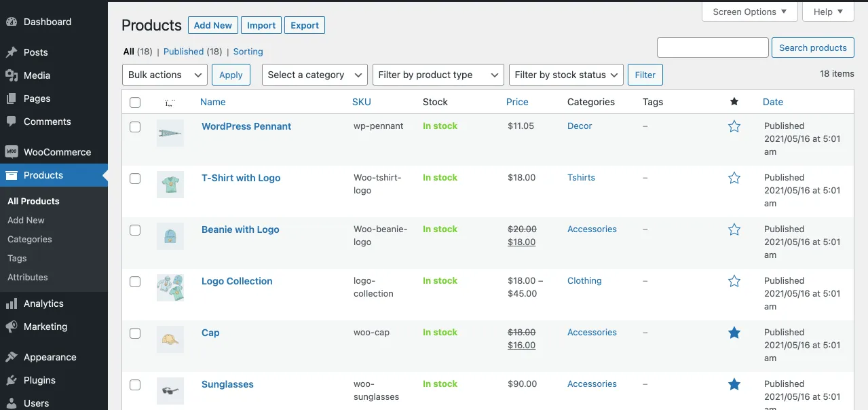
Task: Expand the Screen Options panel
Action: tap(749, 12)
